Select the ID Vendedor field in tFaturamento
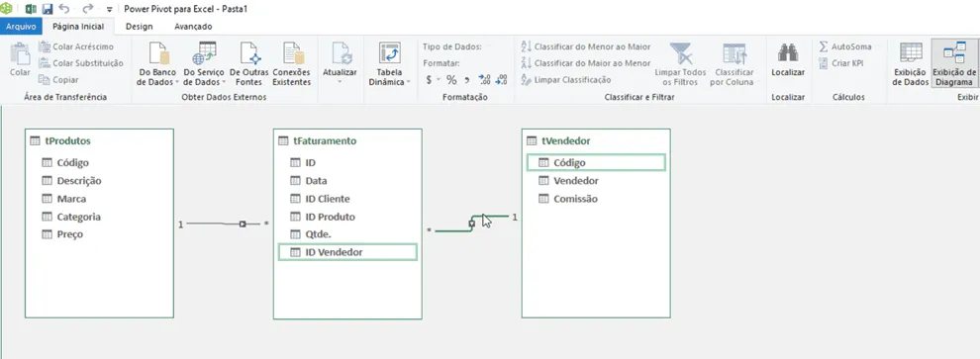This screenshot has height=359, width=980. (347, 252)
